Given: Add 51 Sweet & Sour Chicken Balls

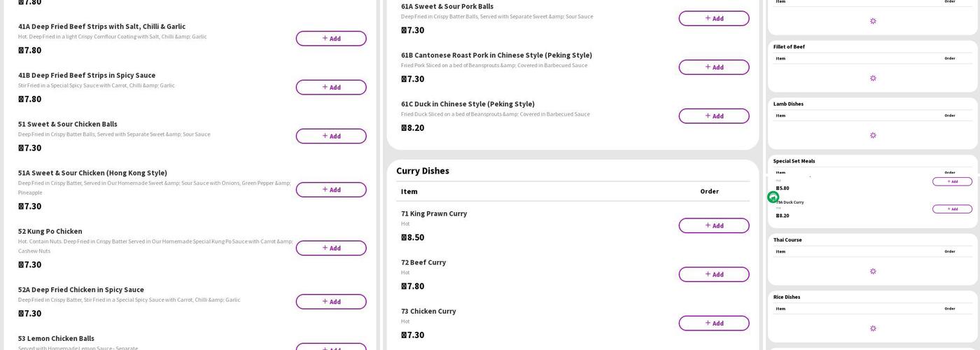Looking at the screenshot, I should pyautogui.click(x=330, y=136).
